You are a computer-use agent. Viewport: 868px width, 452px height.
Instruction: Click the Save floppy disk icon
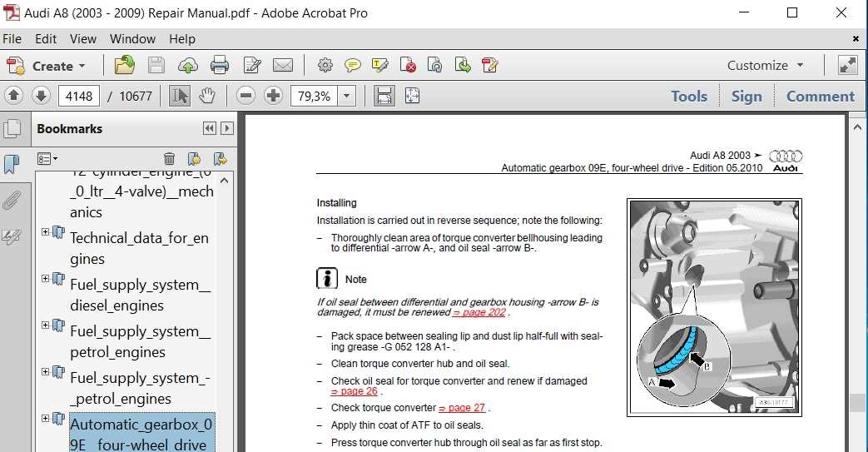(x=156, y=66)
